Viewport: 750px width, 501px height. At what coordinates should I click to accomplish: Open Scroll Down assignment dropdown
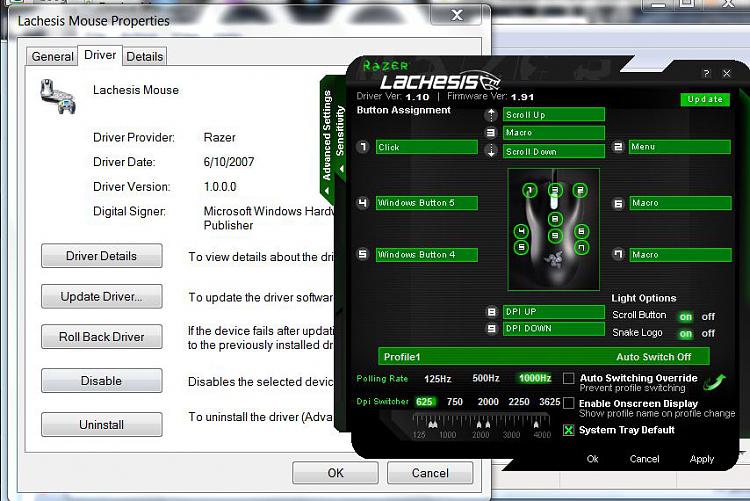pos(554,151)
